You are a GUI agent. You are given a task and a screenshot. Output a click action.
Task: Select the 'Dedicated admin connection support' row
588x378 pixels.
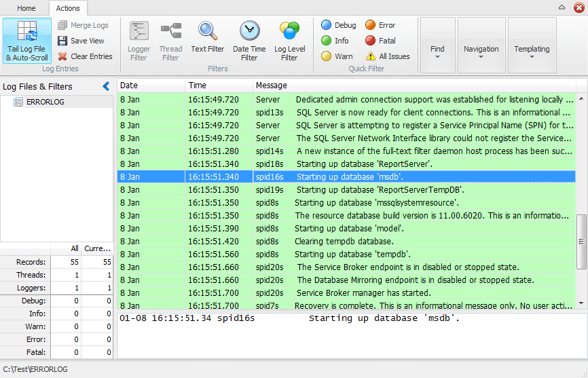point(346,100)
